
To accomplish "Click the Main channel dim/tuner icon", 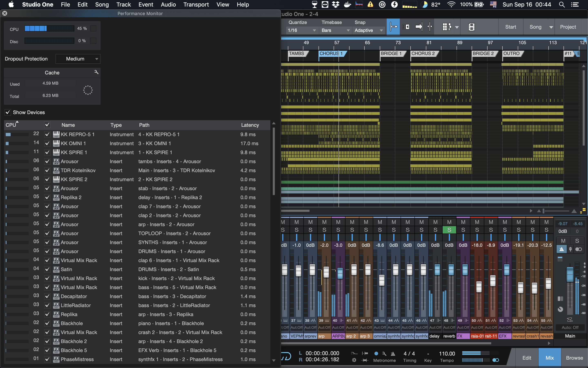I will (560, 309).
